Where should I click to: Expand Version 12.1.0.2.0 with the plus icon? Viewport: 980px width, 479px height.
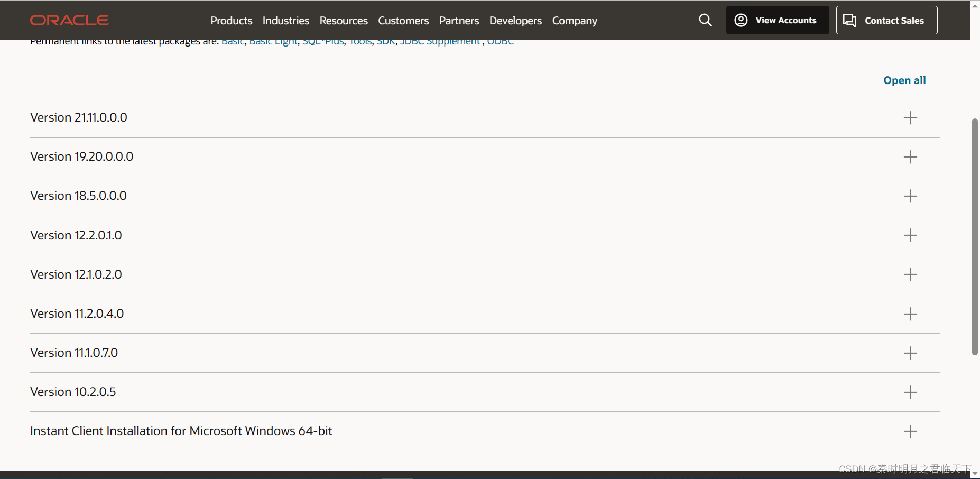(x=910, y=274)
